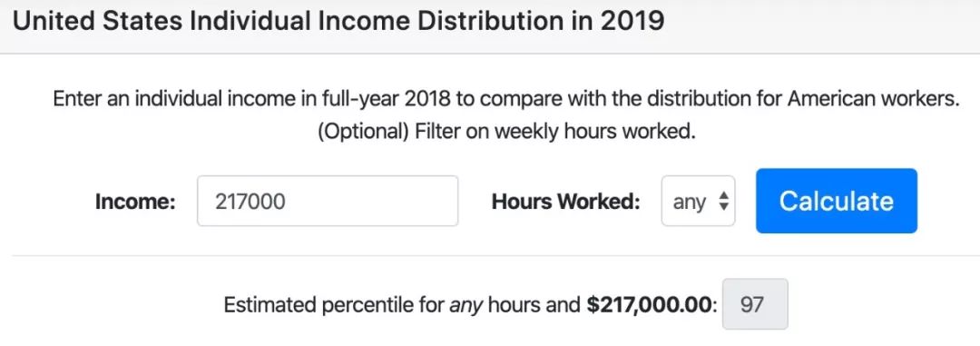Click the bold $217,000.00 amount

[x=650, y=305]
